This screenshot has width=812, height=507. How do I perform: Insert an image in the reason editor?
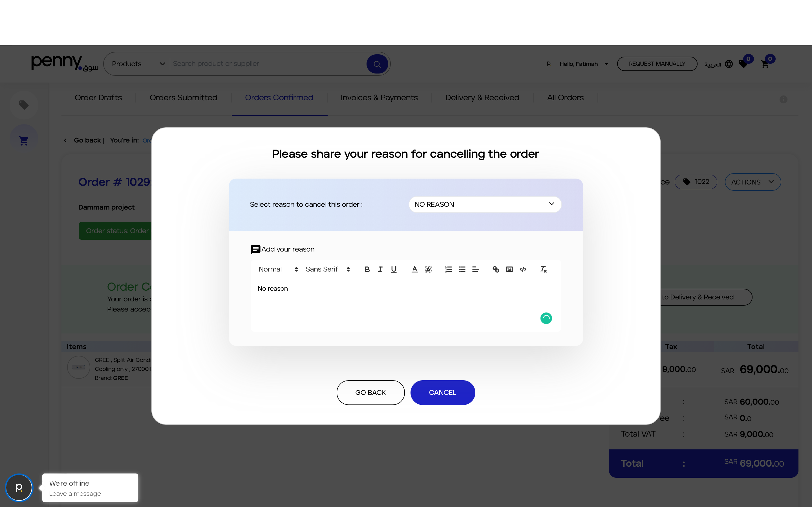[509, 269]
